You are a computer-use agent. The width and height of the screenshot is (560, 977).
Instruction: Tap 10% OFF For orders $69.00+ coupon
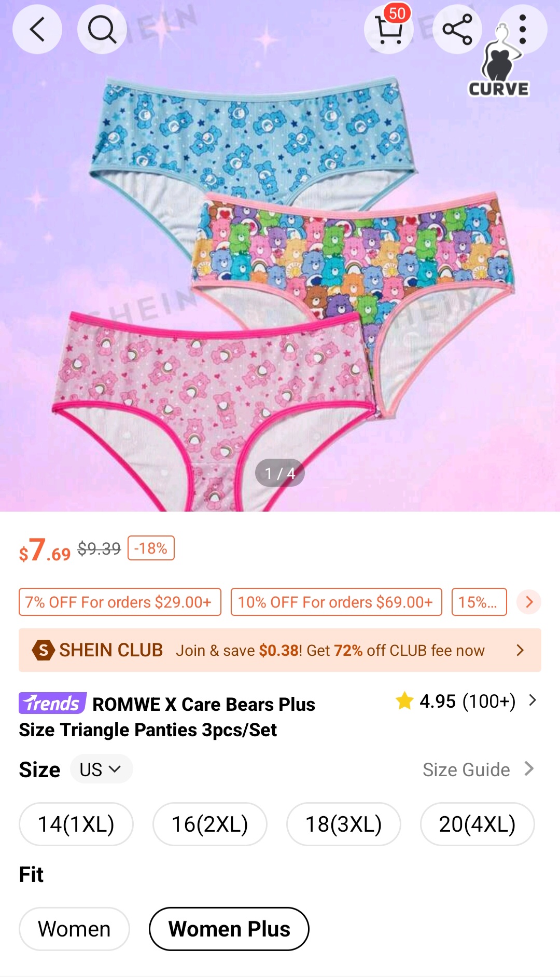336,602
